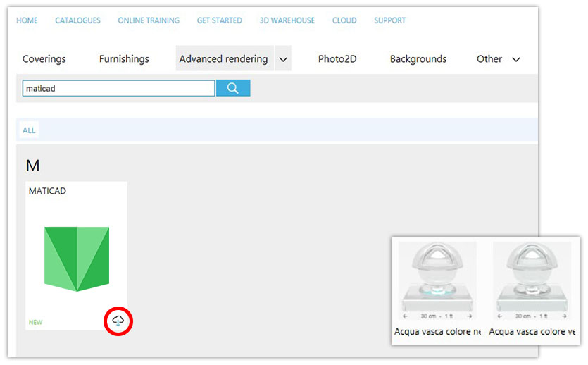Image resolution: width=588 pixels, height=365 pixels.
Task: Switch to the Backgrounds tab
Action: [418, 59]
